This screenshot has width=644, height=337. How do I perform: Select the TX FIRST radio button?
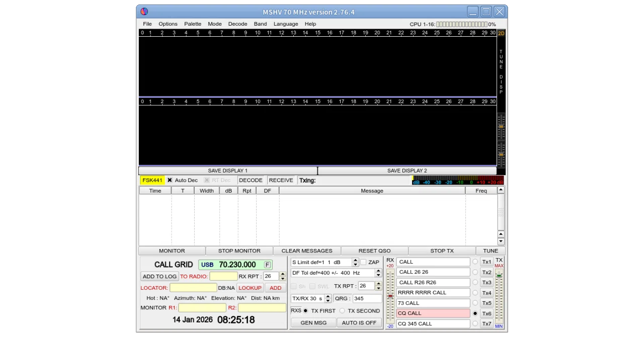point(305,311)
